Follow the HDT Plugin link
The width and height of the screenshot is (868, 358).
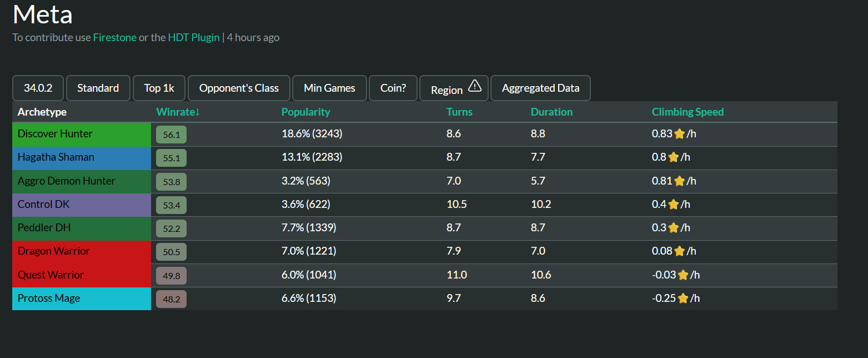coord(194,37)
